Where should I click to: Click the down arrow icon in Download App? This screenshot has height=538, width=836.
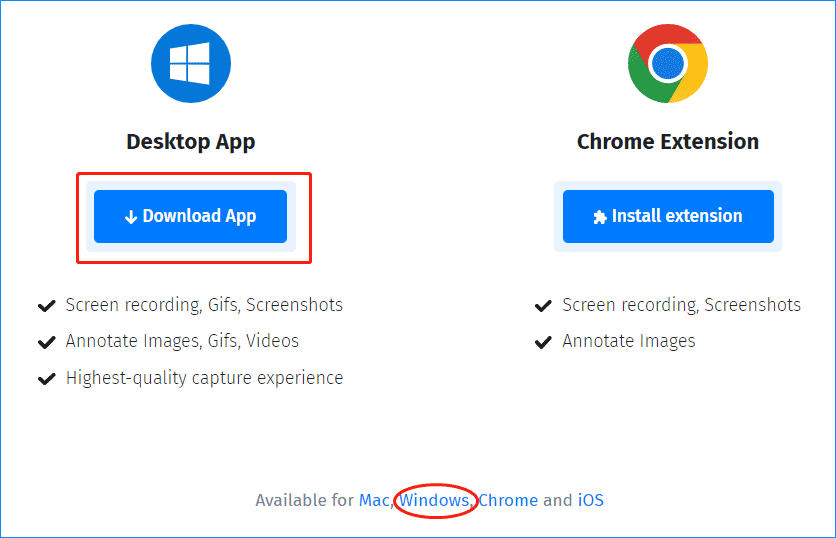[131, 217]
